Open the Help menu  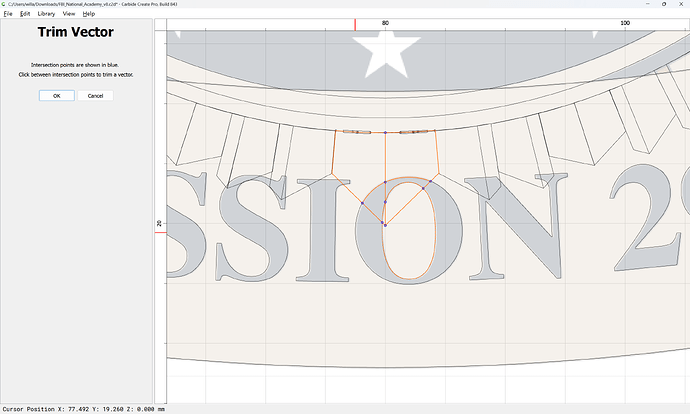tap(89, 14)
